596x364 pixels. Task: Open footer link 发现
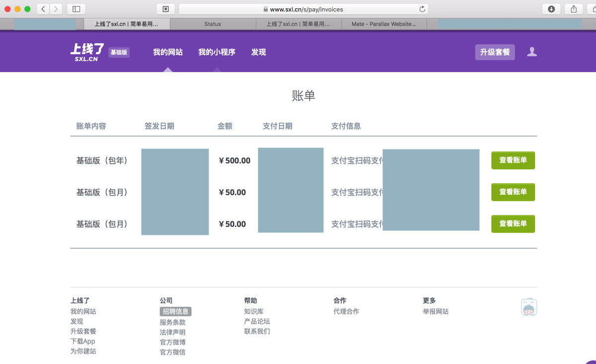[77, 321]
